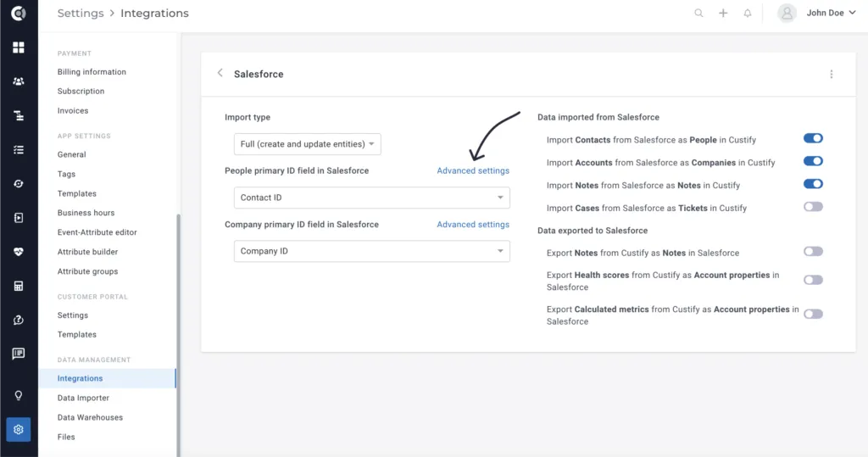Open the hierarchy icon in sidebar

pos(19,115)
